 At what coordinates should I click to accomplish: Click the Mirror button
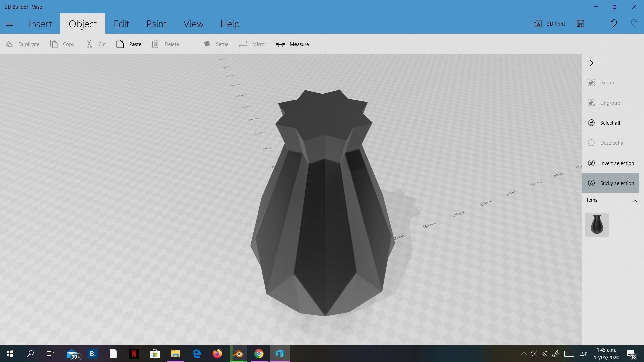[252, 44]
